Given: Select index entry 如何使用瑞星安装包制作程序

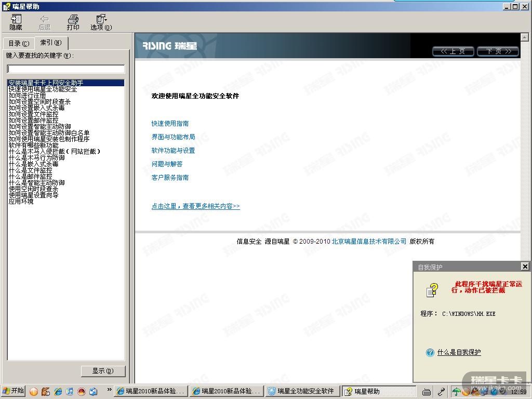Looking at the screenshot, I should (49, 139).
